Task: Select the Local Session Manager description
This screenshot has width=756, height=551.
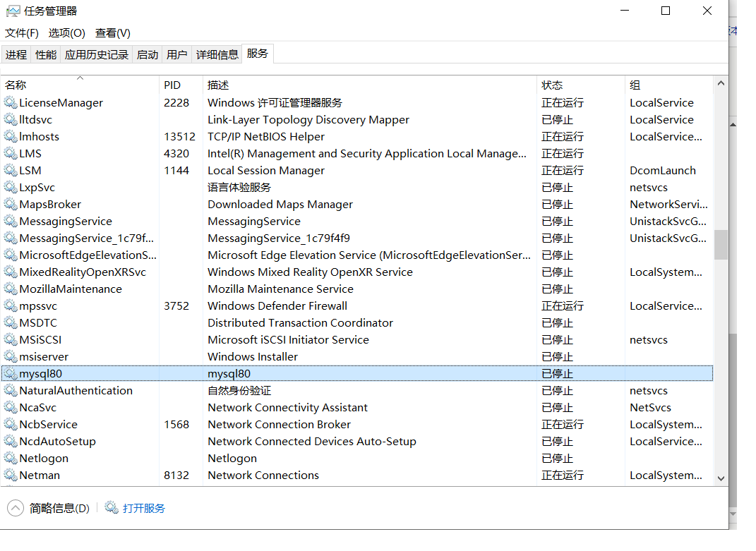Action: (266, 170)
